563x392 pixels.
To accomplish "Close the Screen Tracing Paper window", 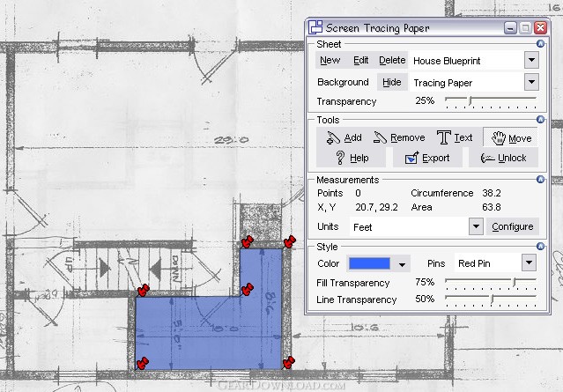I will [540, 27].
